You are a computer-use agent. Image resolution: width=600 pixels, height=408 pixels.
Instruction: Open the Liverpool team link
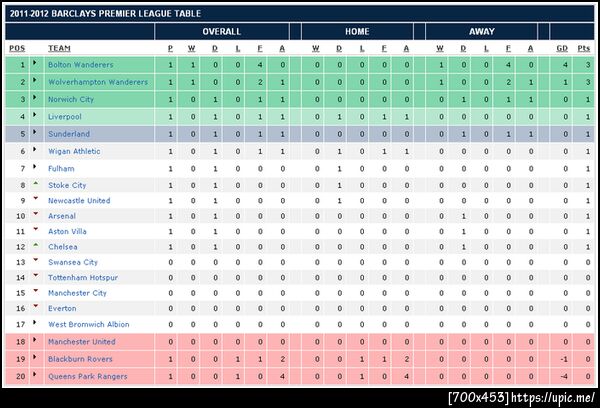(65, 117)
